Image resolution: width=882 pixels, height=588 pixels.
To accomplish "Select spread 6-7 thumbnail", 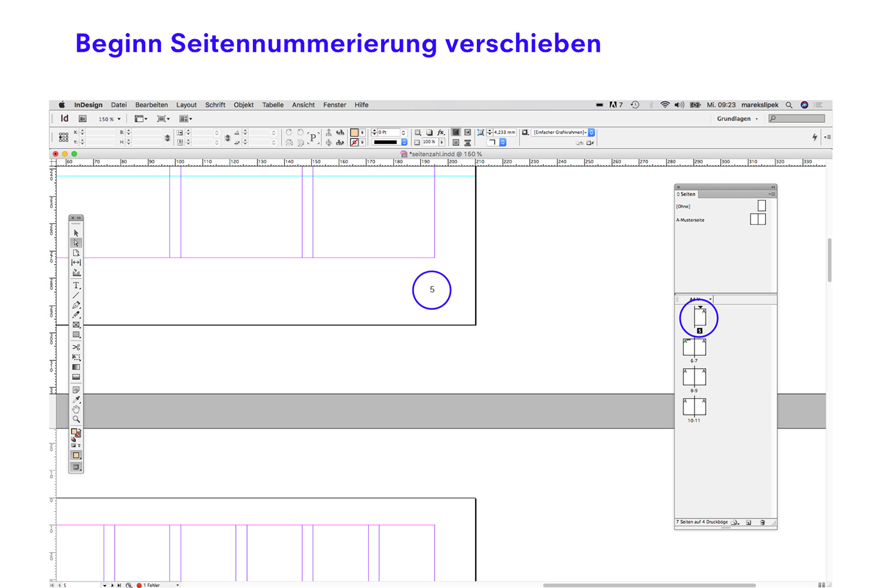I will coord(694,347).
